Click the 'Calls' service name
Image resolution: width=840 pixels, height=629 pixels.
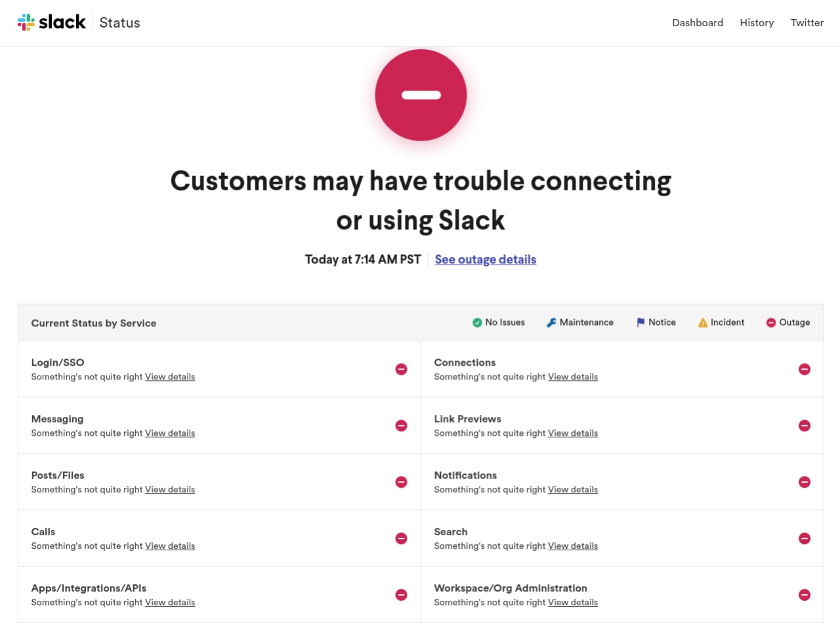[43, 532]
